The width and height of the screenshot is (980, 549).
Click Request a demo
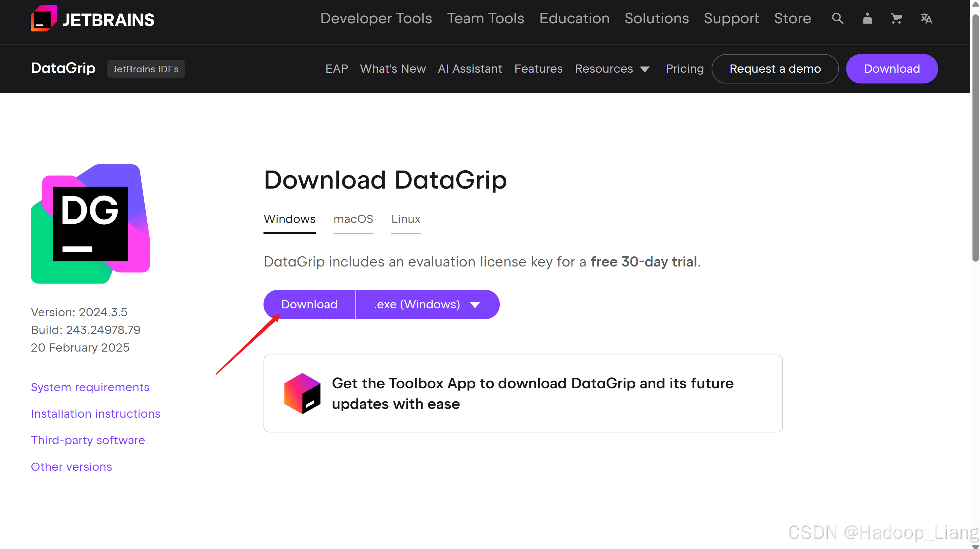click(775, 69)
